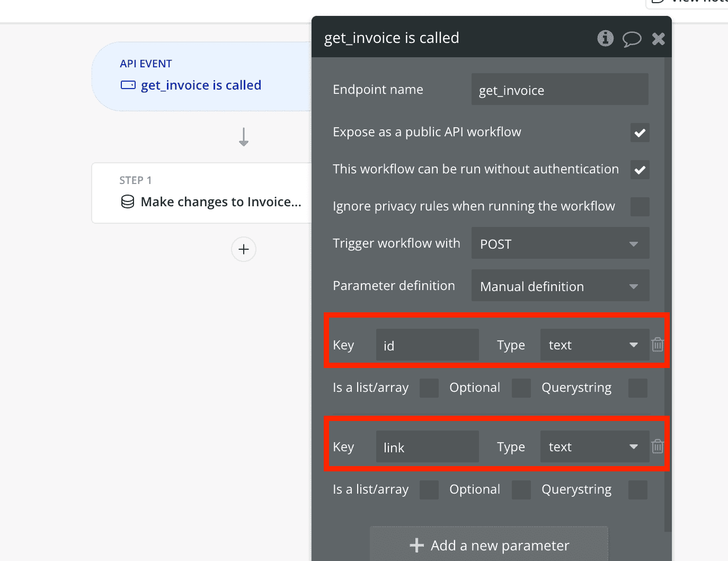This screenshot has width=728, height=561.
Task: Open the Trigger workflow with POST dropdown
Action: (560, 244)
